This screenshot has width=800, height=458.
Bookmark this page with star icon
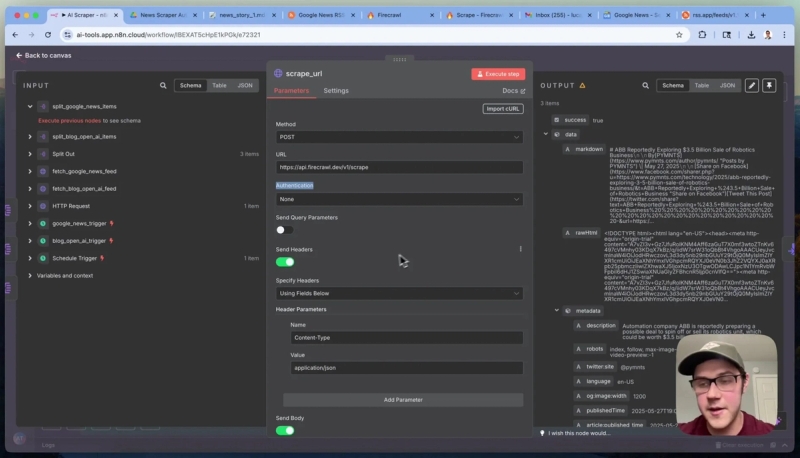pos(679,35)
